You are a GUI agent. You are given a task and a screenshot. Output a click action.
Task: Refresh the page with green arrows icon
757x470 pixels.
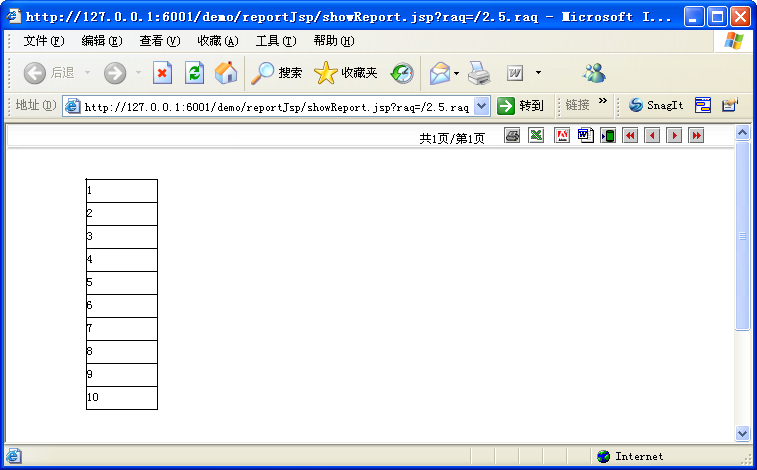point(195,73)
